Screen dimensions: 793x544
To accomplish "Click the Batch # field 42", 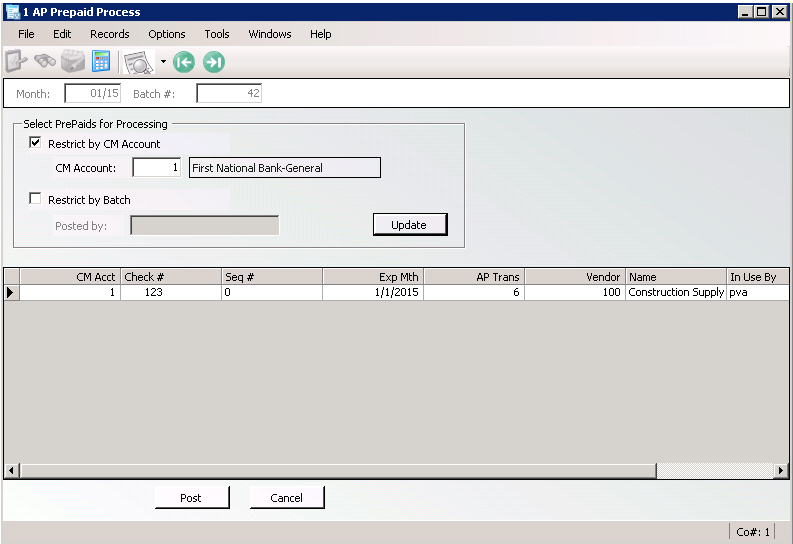I will tap(229, 93).
